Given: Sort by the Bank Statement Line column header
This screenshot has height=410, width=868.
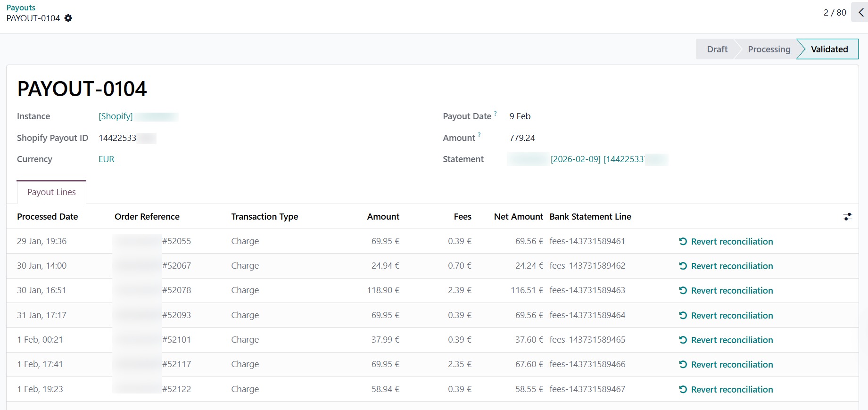Looking at the screenshot, I should (x=590, y=216).
